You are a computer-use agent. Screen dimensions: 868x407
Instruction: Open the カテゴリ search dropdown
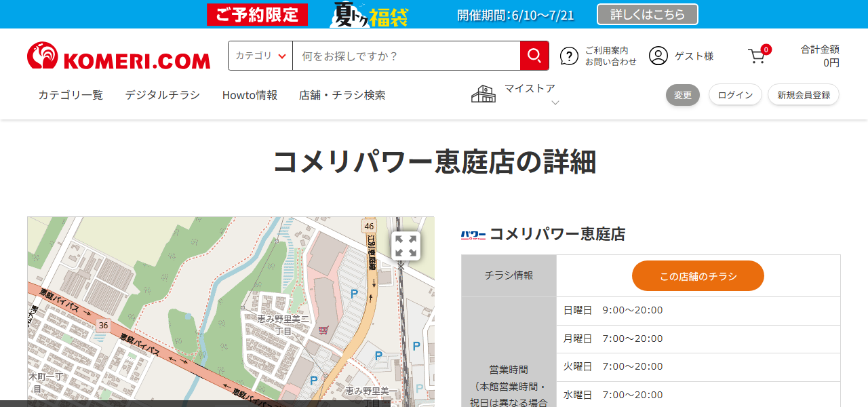260,56
